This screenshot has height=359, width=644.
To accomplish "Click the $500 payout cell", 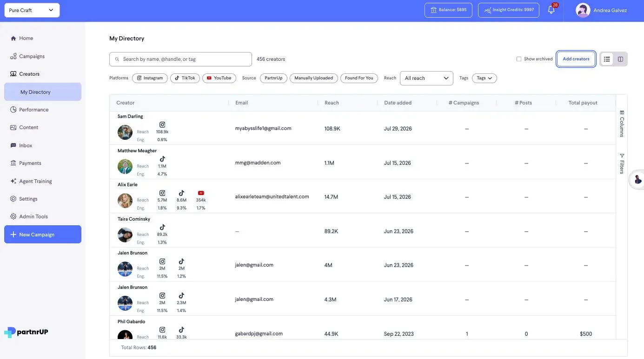I will pos(586,334).
